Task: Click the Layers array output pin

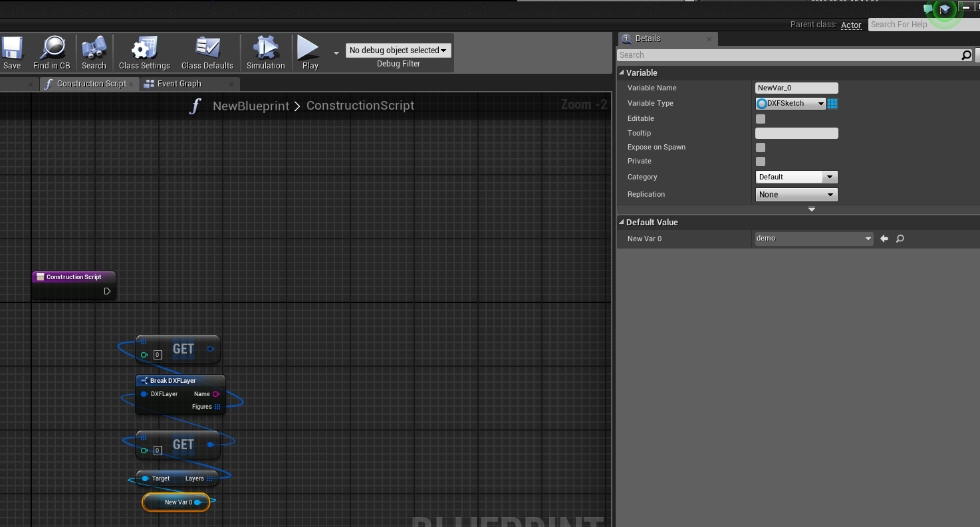Action: [209, 478]
